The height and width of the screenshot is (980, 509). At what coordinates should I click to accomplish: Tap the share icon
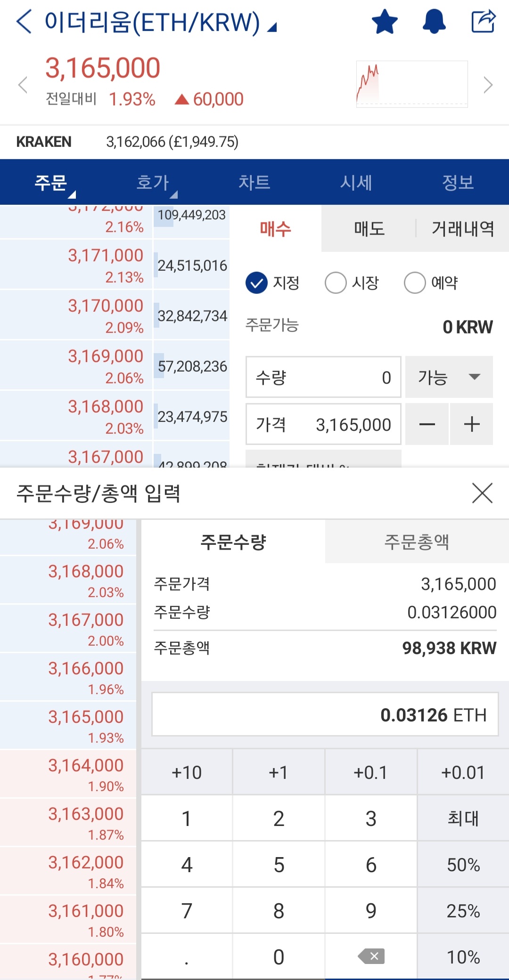[x=484, y=21]
